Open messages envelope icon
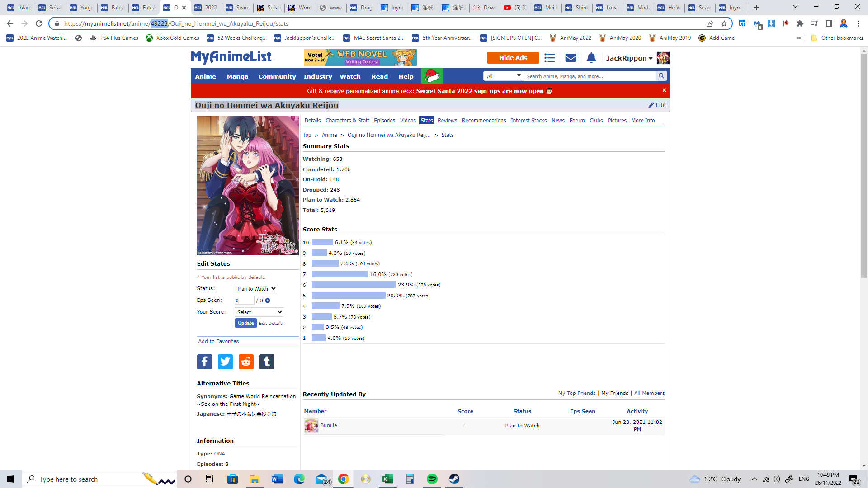 pyautogui.click(x=571, y=58)
